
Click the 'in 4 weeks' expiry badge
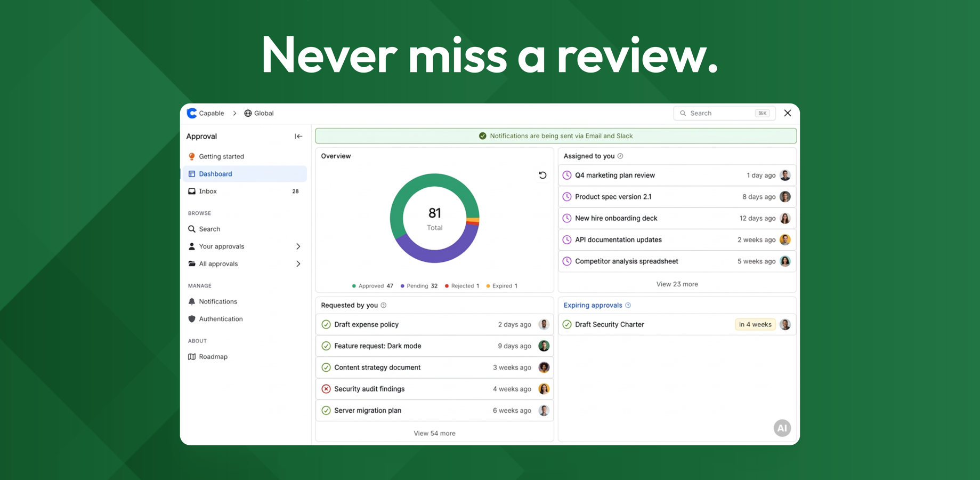click(755, 324)
